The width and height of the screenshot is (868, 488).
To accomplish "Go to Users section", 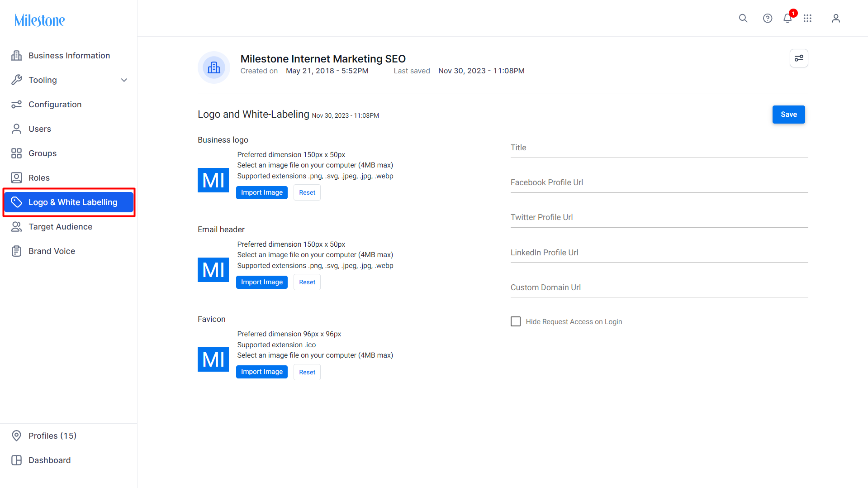I will click(x=69, y=129).
